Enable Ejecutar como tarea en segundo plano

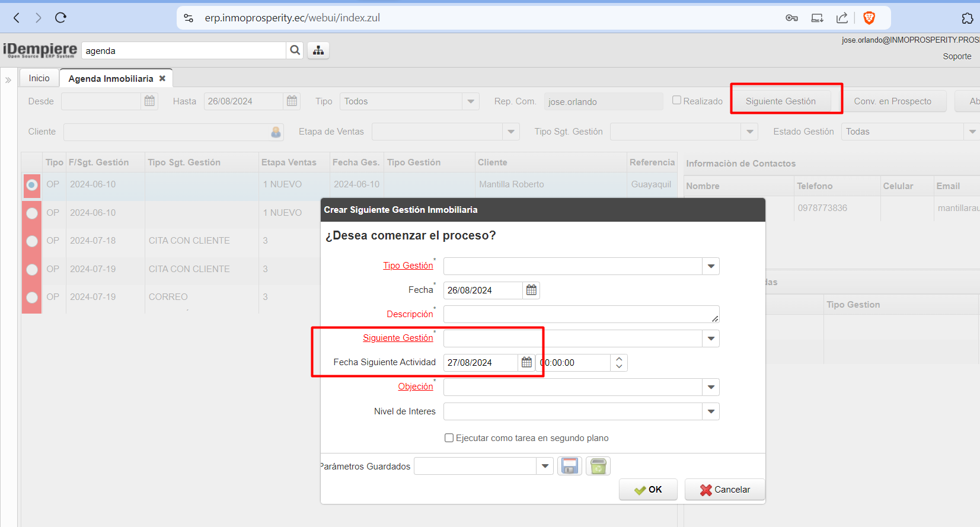point(449,438)
